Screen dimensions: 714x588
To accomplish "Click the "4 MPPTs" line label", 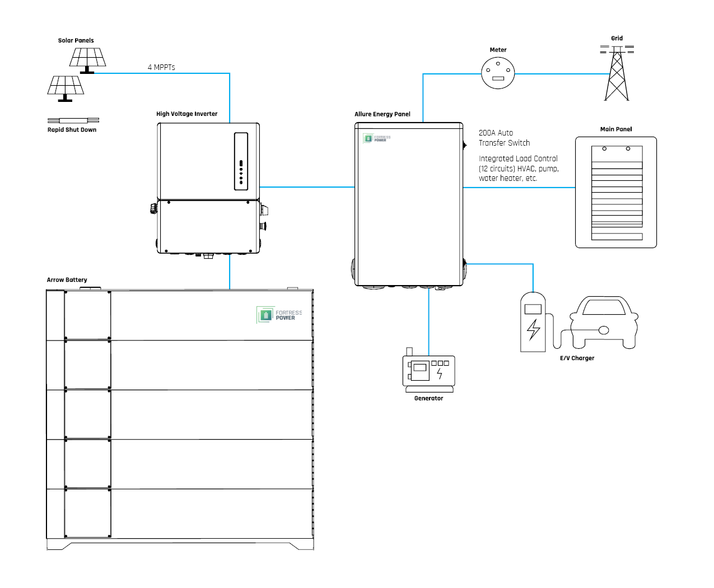I will [x=161, y=67].
